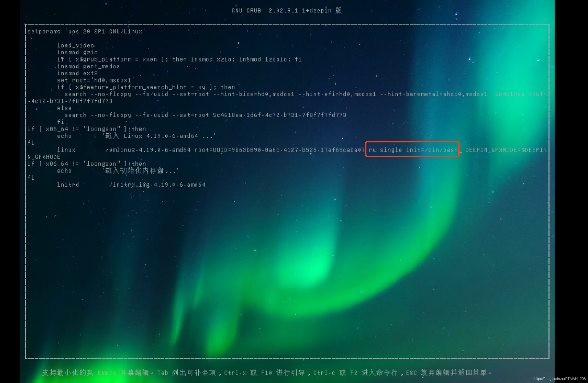Click the 'Ctrl-c 或 F2 进入命令行' hint

click(355, 373)
